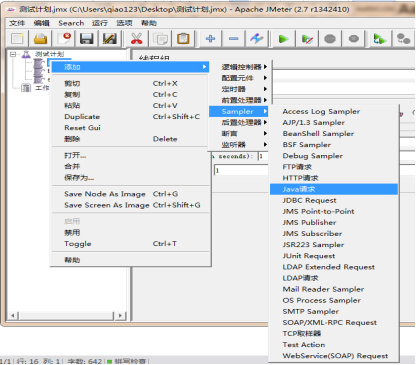The width and height of the screenshot is (416, 365).
Task: Click the tree panel scroll left arrow
Action: pyautogui.click(x=13, y=315)
